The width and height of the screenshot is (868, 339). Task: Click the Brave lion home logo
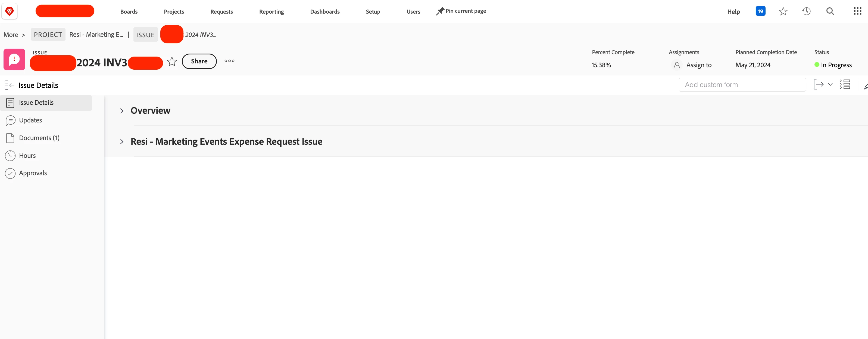click(x=10, y=11)
